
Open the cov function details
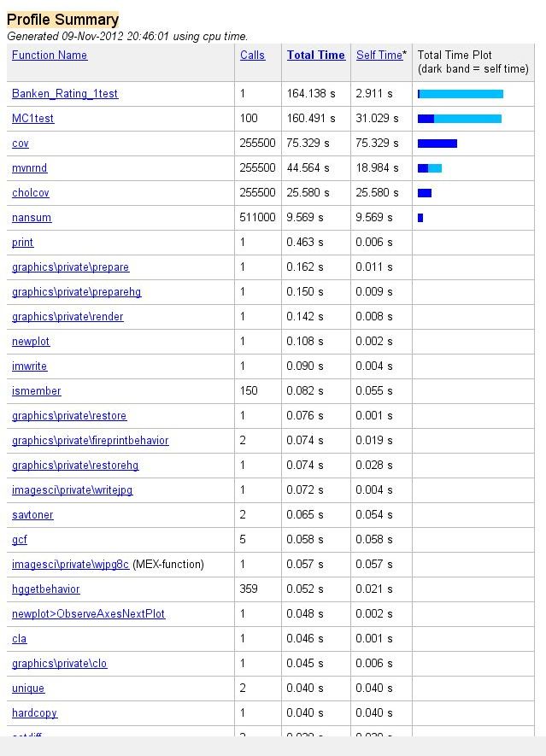[x=21, y=144]
